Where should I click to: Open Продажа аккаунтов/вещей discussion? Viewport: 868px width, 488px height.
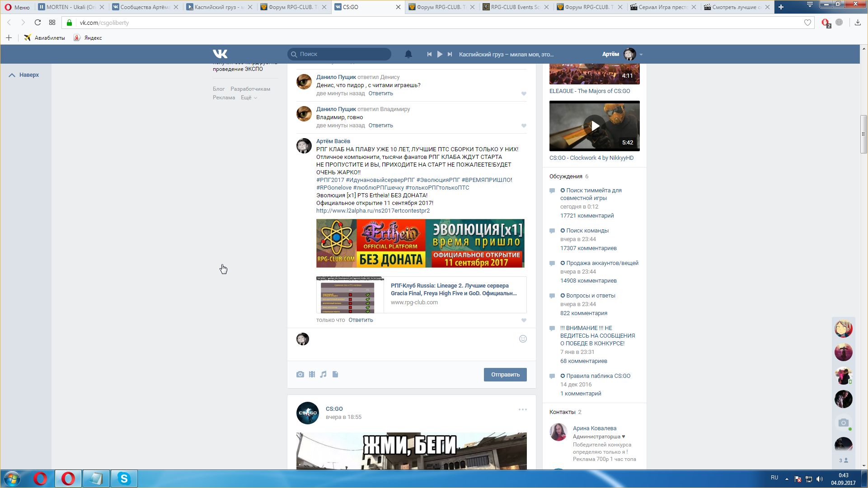point(600,263)
